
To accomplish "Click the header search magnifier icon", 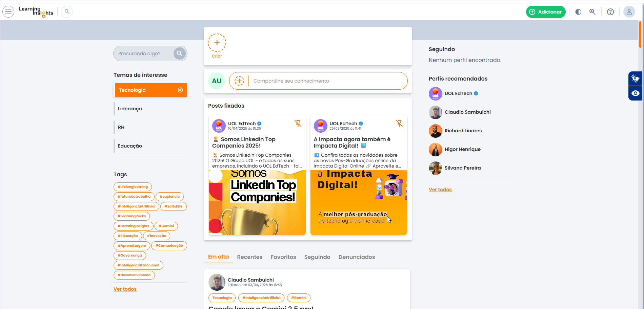I will click(67, 12).
